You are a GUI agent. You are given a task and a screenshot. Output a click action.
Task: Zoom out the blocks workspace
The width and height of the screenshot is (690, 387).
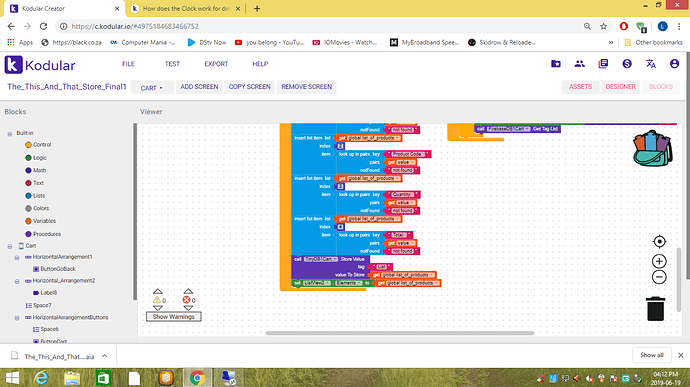coord(659,277)
